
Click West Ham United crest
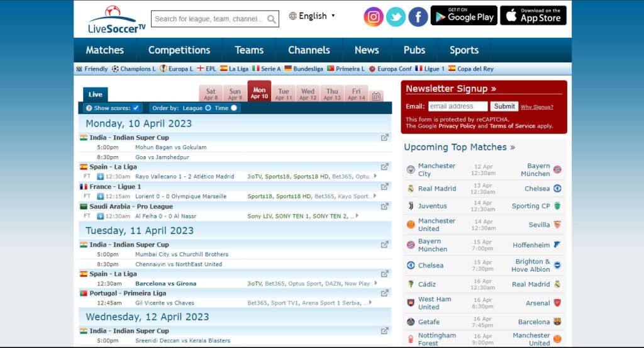click(411, 303)
